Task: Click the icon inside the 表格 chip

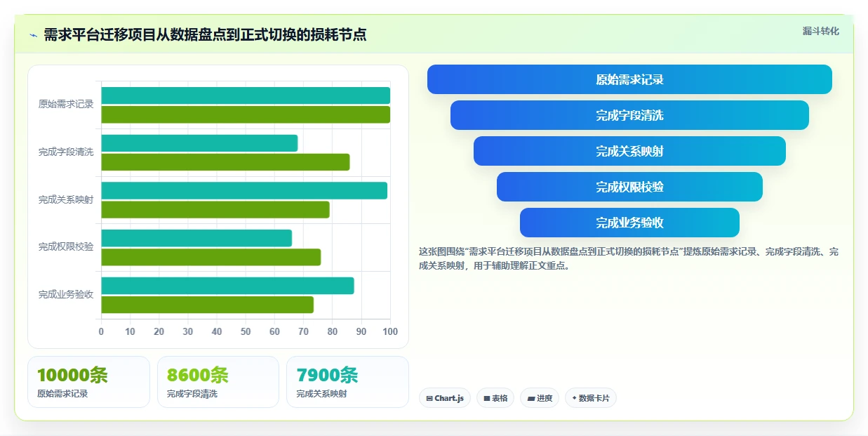Action: (487, 399)
